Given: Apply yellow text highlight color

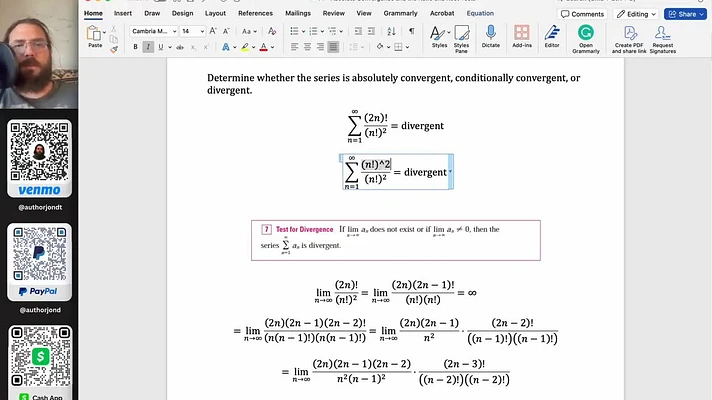Looking at the screenshot, I should pos(245,47).
